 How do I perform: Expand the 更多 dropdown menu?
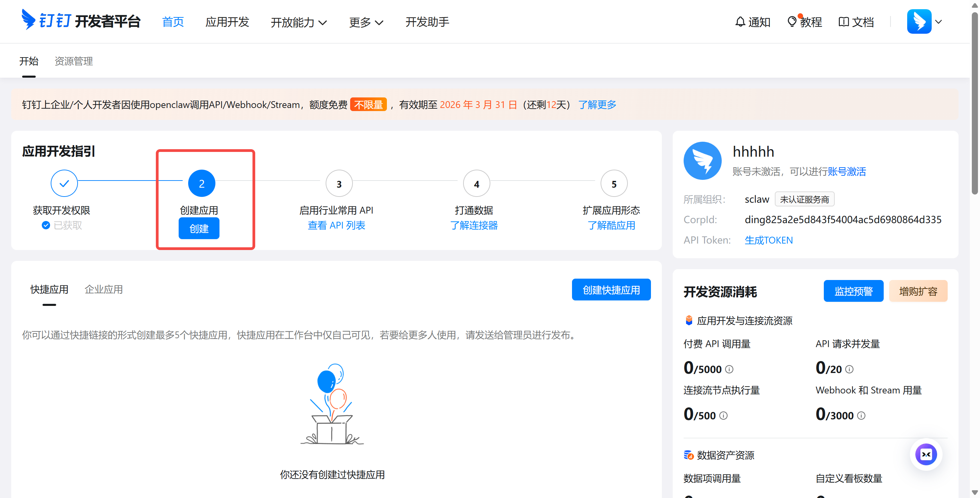(x=365, y=22)
